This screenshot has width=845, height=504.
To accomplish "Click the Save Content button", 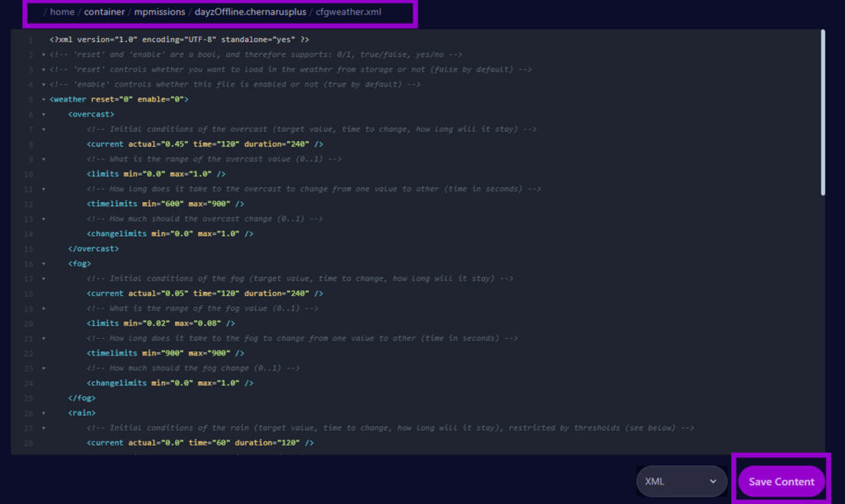I will coord(780,481).
